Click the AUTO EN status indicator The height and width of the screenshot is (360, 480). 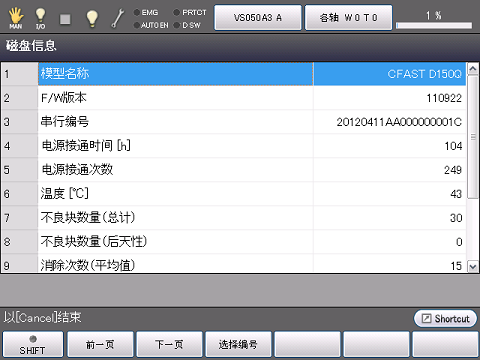pos(151,25)
